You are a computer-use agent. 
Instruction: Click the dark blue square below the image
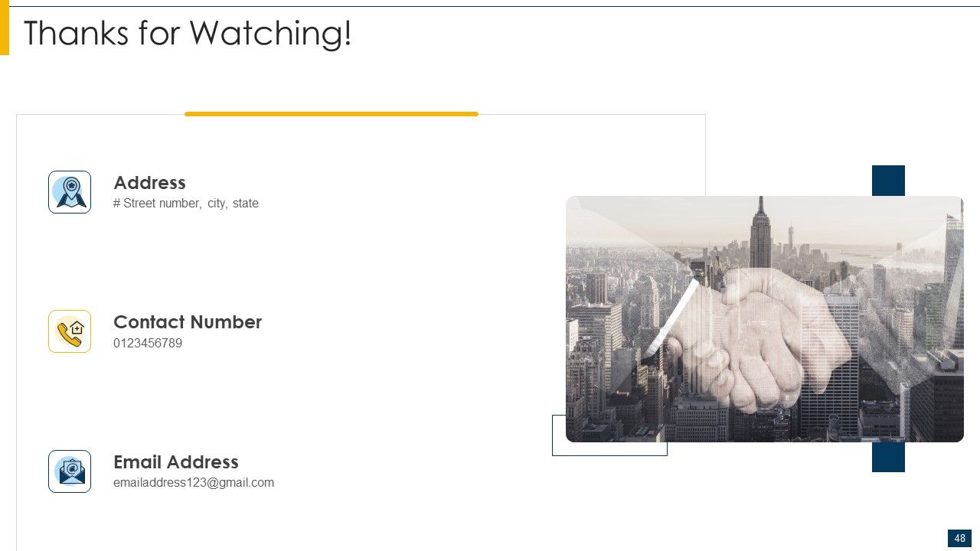click(888, 457)
